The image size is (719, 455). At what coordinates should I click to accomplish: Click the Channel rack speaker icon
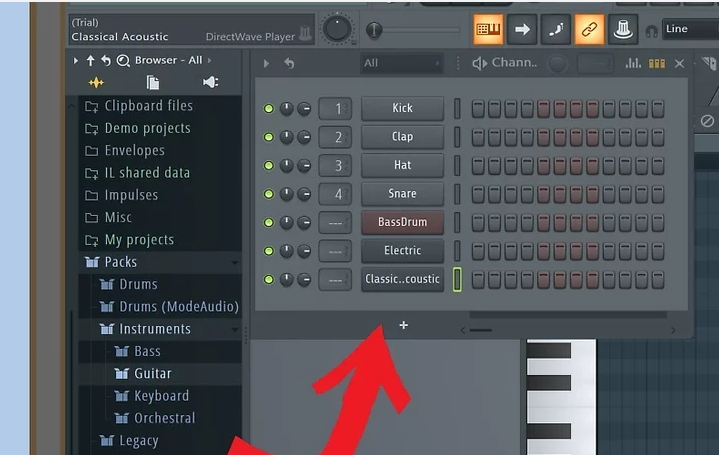tap(480, 63)
